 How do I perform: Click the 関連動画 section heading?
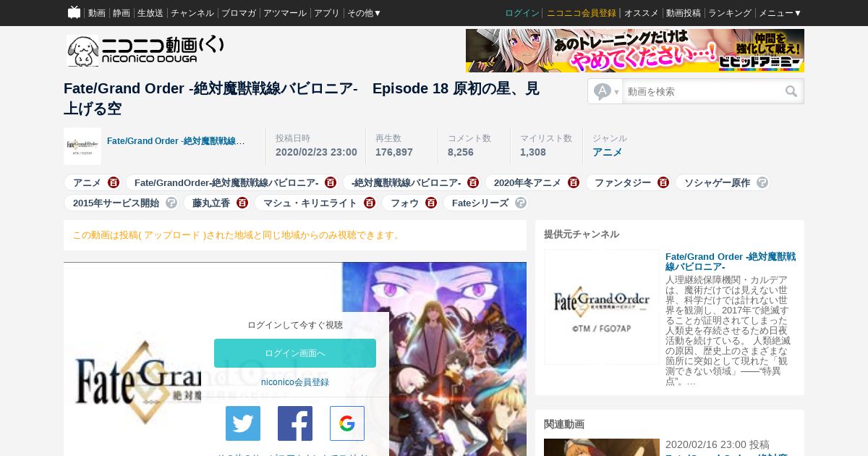coord(564,424)
